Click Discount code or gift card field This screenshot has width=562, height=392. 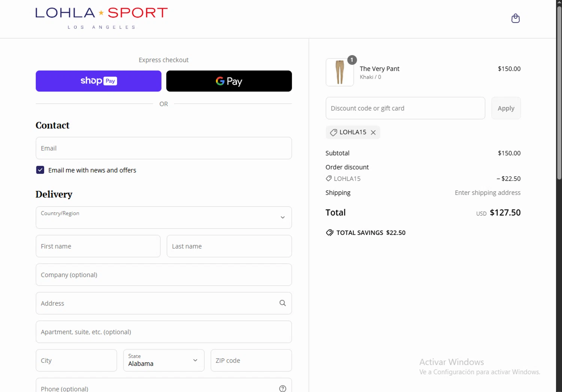pos(405,108)
